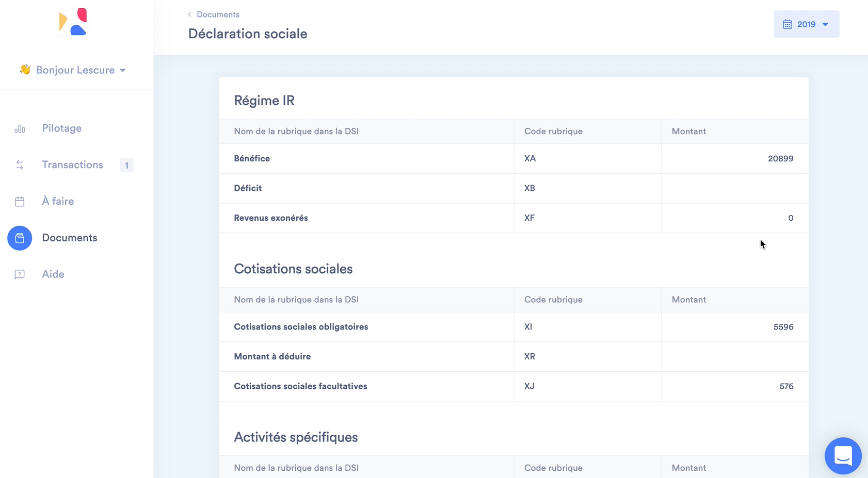Open the Transactions menu item
868x478 pixels.
(72, 165)
